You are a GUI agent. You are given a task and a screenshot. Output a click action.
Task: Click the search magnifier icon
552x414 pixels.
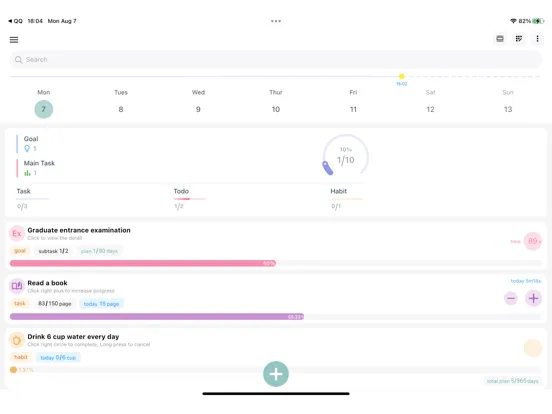tap(19, 60)
